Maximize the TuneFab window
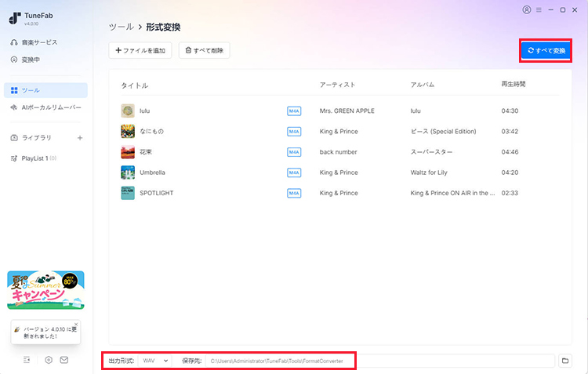588x374 pixels. click(x=563, y=9)
